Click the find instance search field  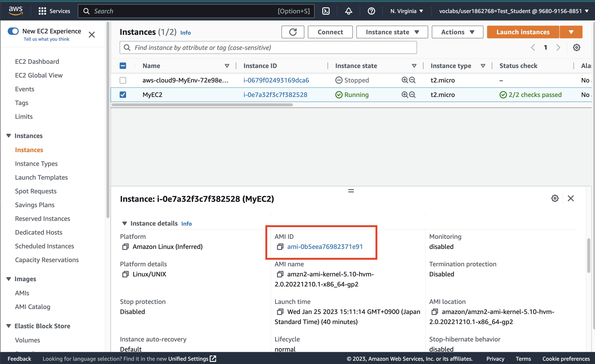266,47
